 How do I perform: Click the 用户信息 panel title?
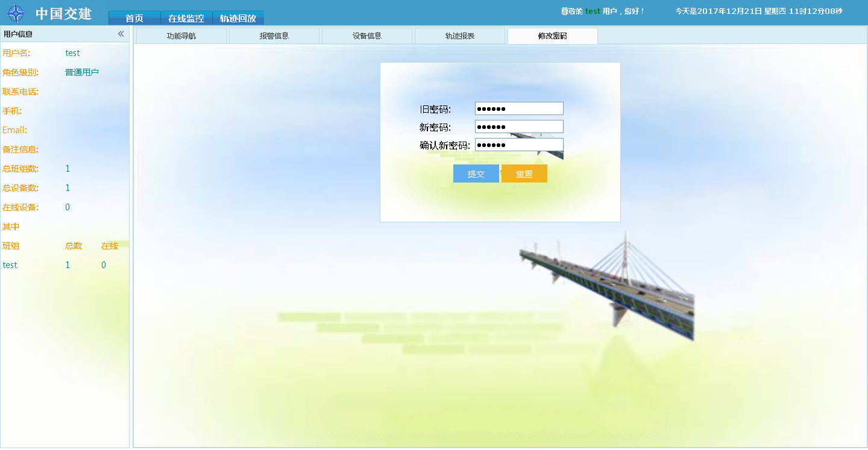coord(18,34)
